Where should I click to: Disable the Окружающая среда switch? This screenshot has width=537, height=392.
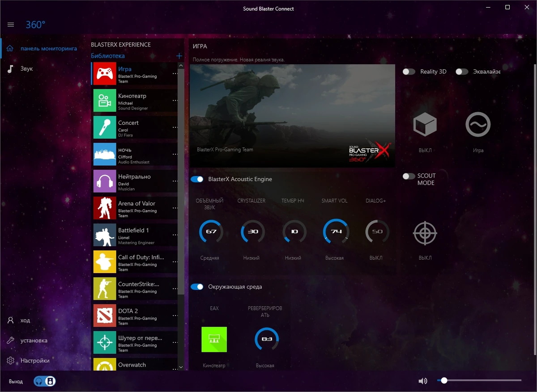197,287
